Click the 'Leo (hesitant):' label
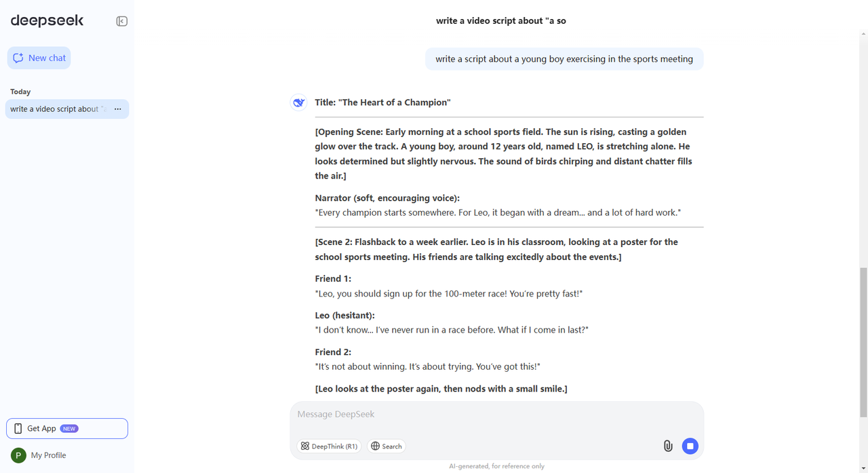Viewport: 868px width, 473px height. click(x=344, y=316)
